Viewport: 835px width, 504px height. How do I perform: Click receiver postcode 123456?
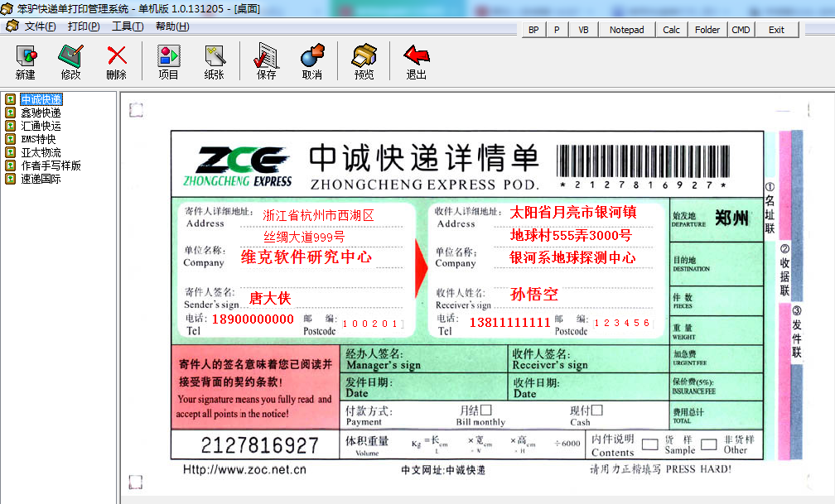tap(623, 323)
